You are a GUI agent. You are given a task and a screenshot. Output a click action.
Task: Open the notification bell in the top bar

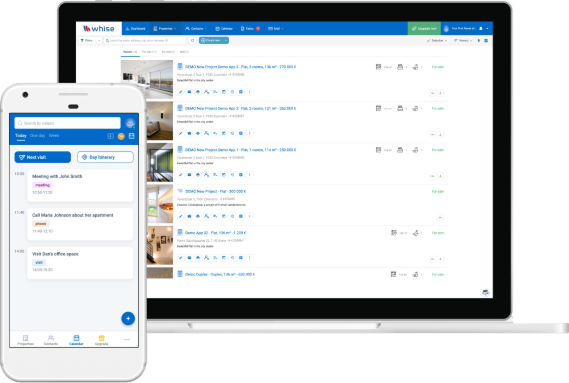(x=481, y=28)
